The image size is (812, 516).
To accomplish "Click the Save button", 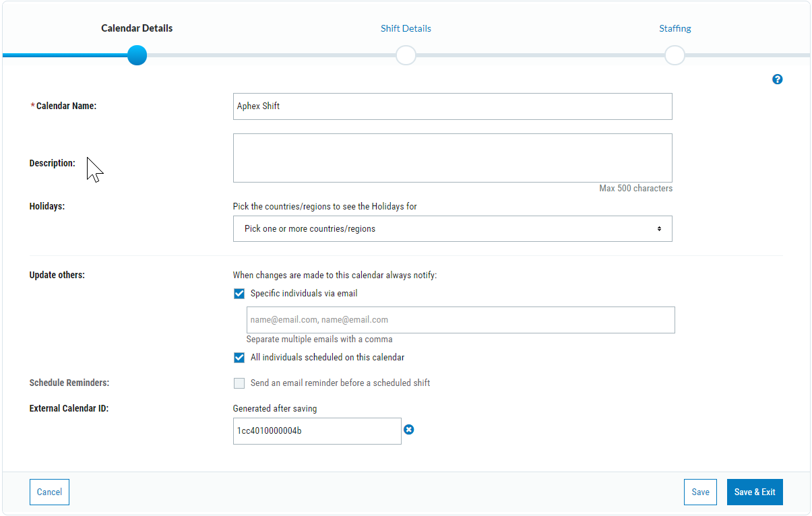I will (700, 492).
